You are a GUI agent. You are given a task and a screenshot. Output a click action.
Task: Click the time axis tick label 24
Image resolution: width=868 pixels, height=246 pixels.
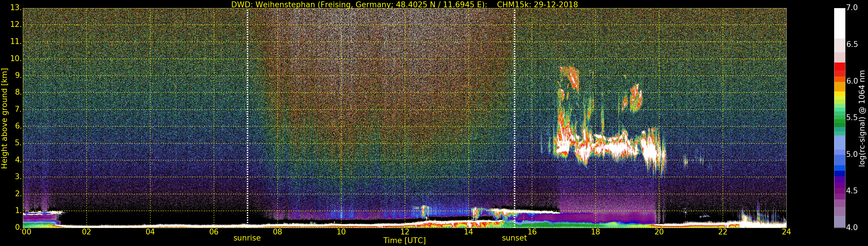click(x=786, y=232)
